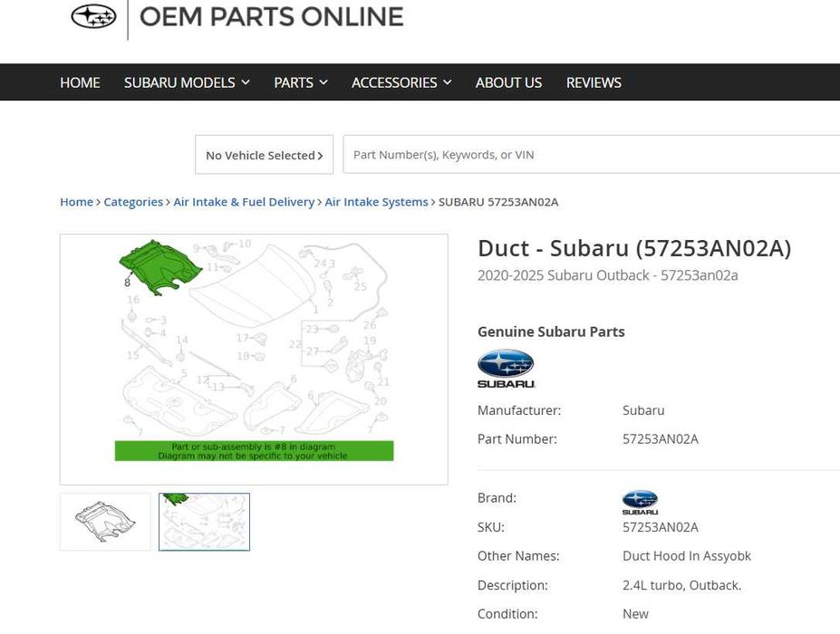
Task: Click breadcrumb text SUBARU 57253AN02A
Action: point(498,202)
